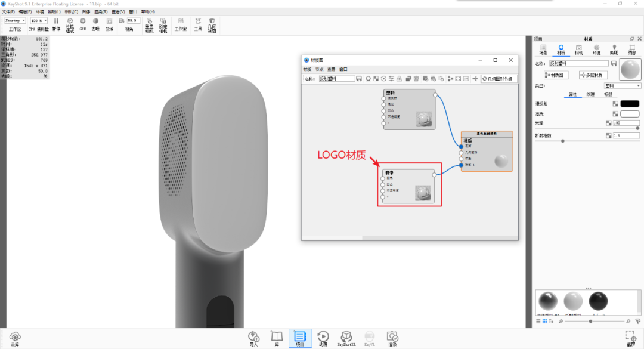The image size is (644, 349).
Task: Switch to 纹理 sub-tab
Action: click(590, 94)
